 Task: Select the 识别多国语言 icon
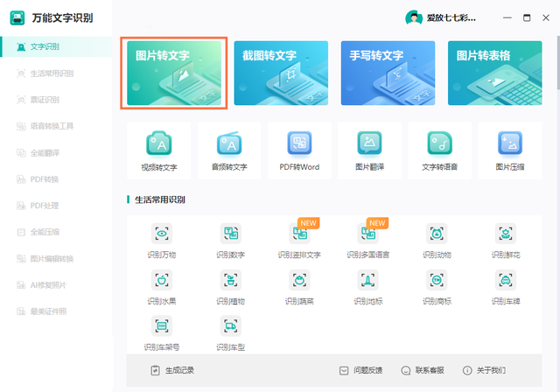coord(368,234)
